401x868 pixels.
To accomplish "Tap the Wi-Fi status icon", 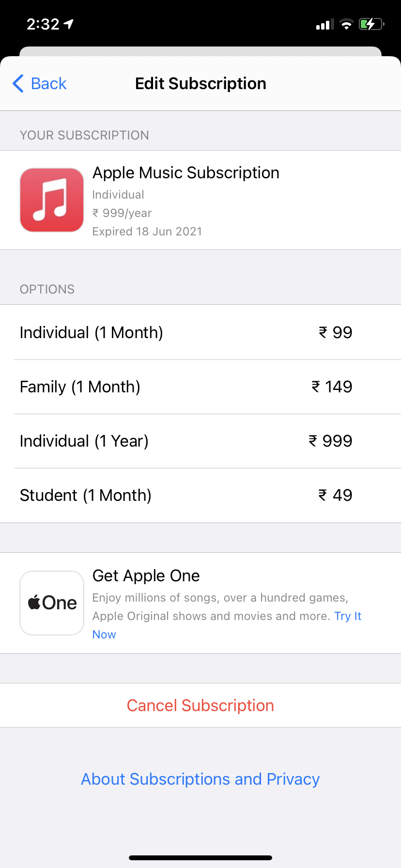I will [x=346, y=24].
